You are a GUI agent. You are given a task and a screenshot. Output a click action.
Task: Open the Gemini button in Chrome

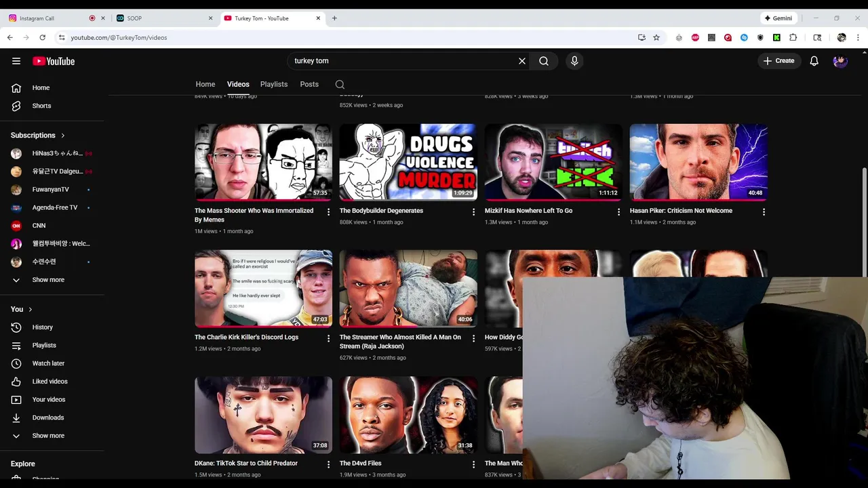(x=778, y=18)
